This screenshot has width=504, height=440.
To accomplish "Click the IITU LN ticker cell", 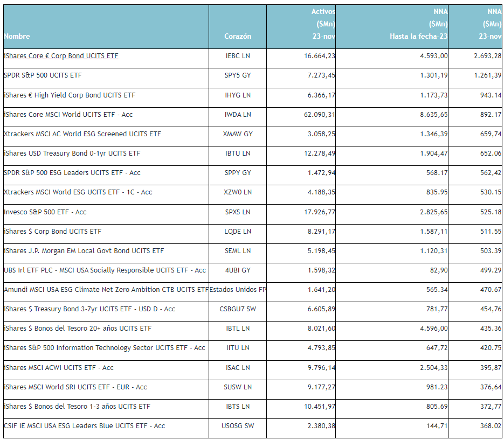I will click(x=238, y=348).
